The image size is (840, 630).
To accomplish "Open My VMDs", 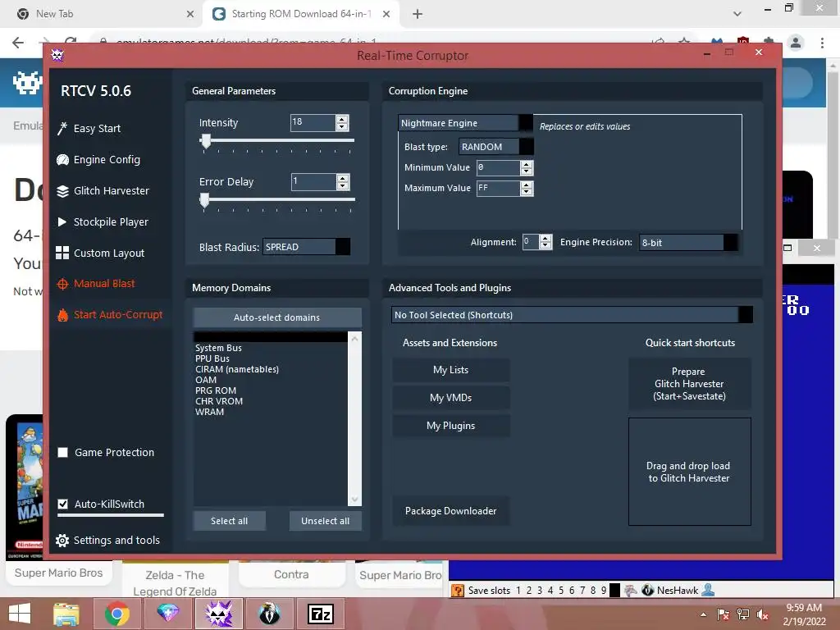I will tap(450, 398).
